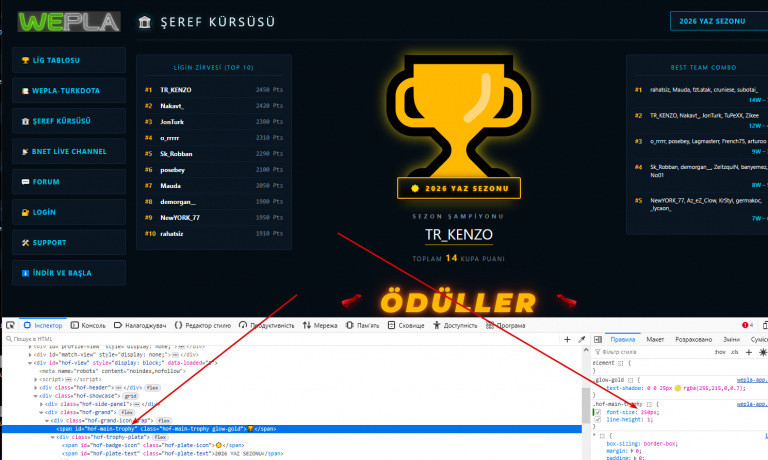Uncheck the font-size declaration checkbox
This screenshot has height=460, width=768.
[x=598, y=412]
